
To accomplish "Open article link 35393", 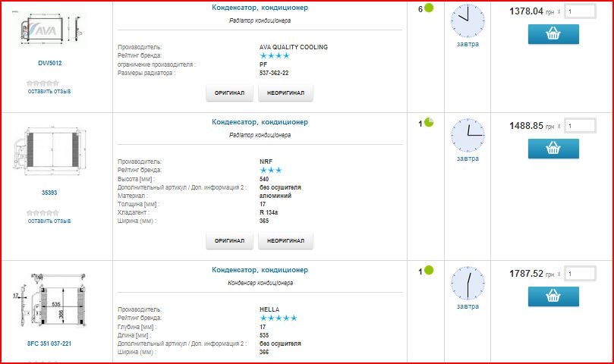I will tap(49, 193).
